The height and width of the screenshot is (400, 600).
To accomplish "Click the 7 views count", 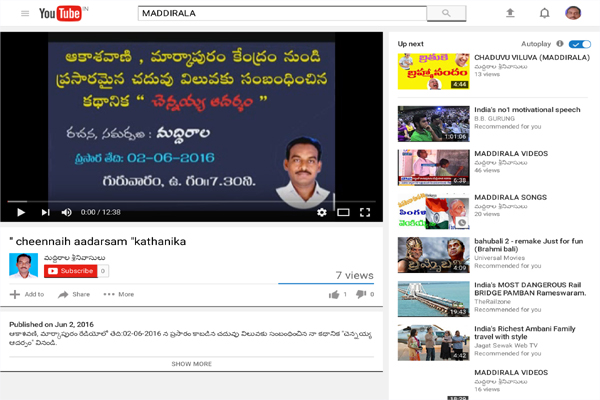I will 355,275.
